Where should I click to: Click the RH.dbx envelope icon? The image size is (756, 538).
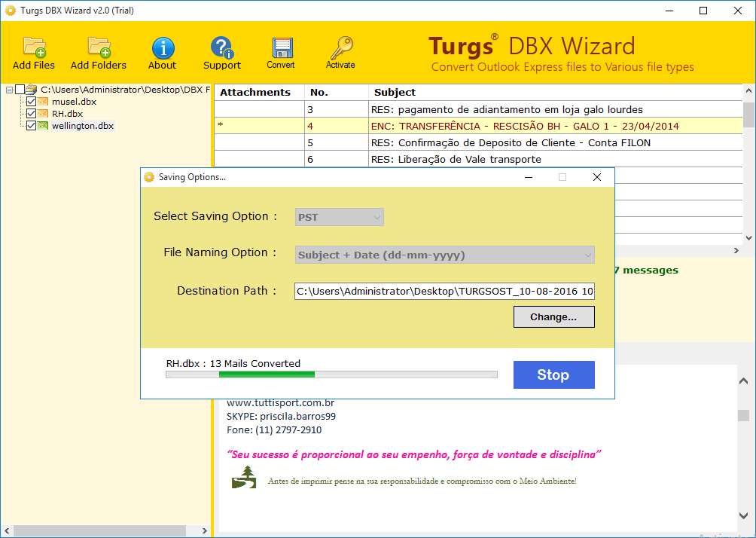[43, 113]
